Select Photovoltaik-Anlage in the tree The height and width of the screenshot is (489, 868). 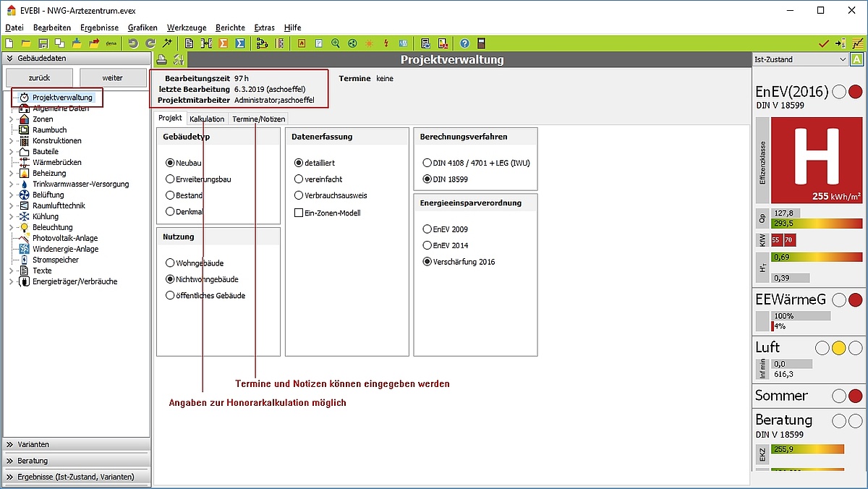[x=65, y=238]
